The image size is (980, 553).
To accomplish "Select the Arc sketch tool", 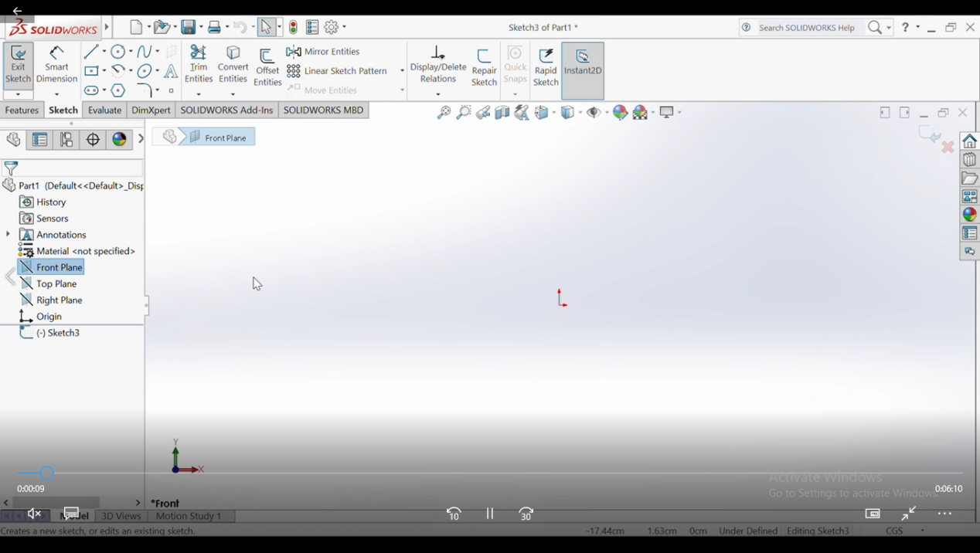I will (x=118, y=71).
